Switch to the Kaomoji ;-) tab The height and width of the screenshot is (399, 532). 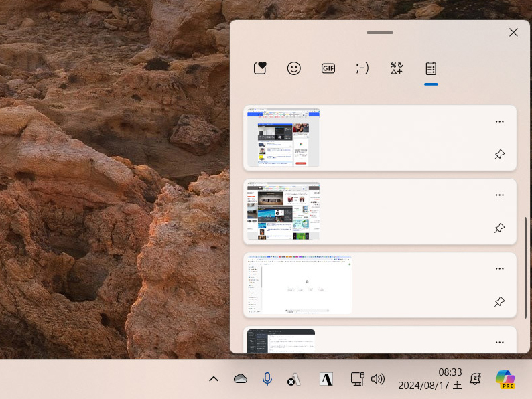pos(362,68)
